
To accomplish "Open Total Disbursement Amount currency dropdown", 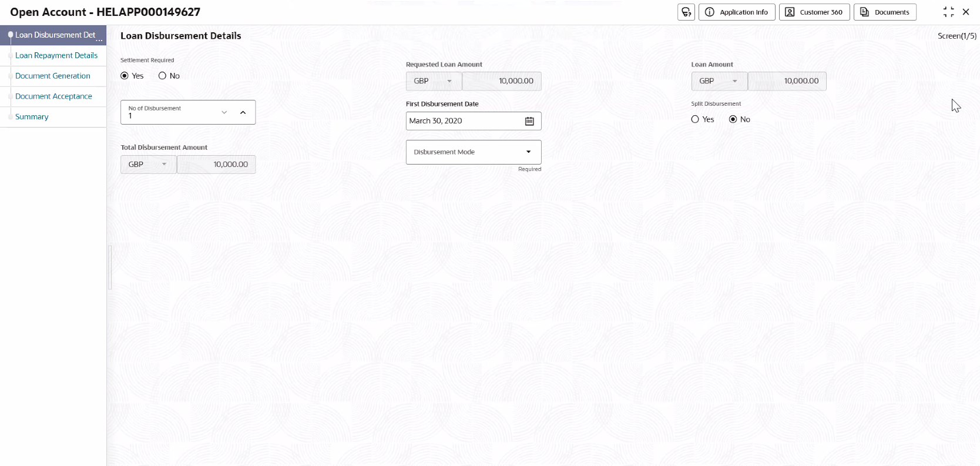I will pos(148,165).
